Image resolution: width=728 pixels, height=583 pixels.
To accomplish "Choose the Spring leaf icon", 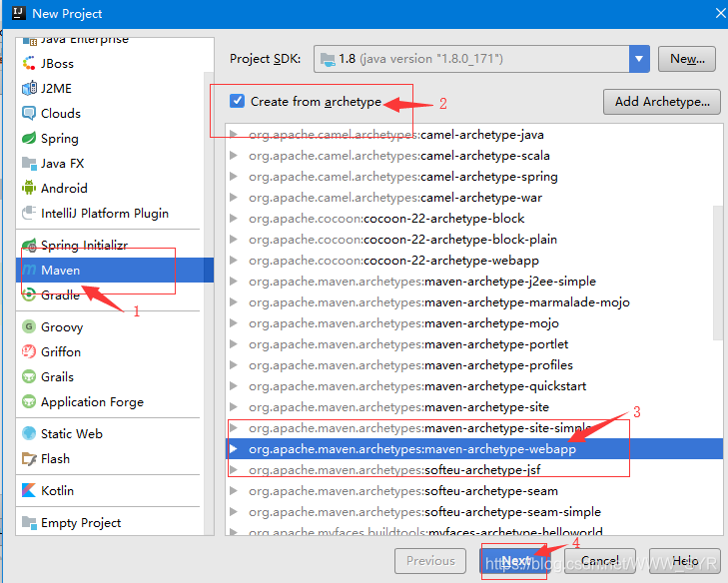I will (x=29, y=139).
